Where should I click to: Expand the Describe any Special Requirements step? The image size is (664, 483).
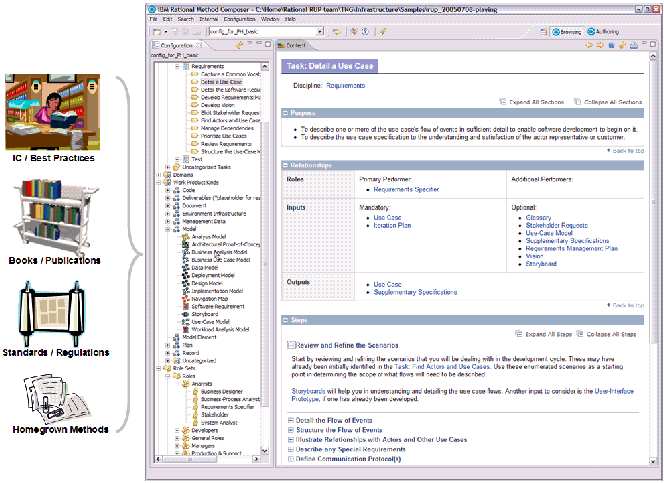(x=290, y=449)
